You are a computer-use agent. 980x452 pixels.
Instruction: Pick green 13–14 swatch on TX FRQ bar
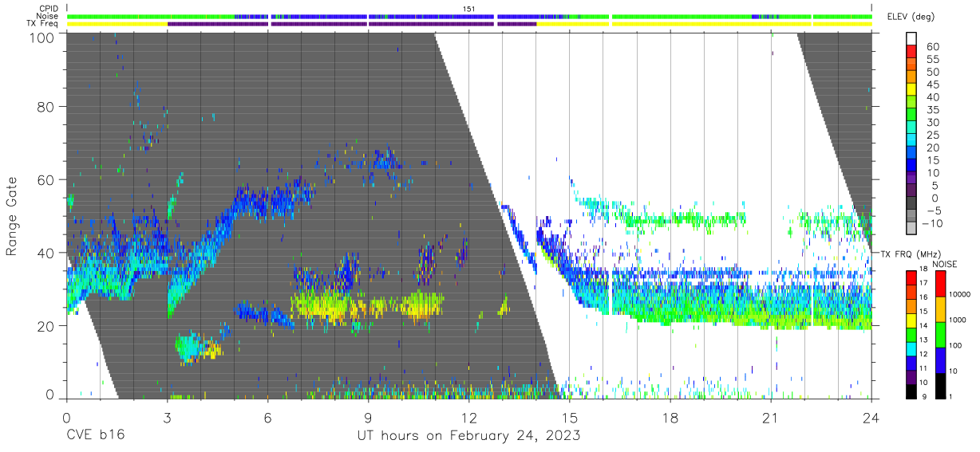(x=911, y=335)
